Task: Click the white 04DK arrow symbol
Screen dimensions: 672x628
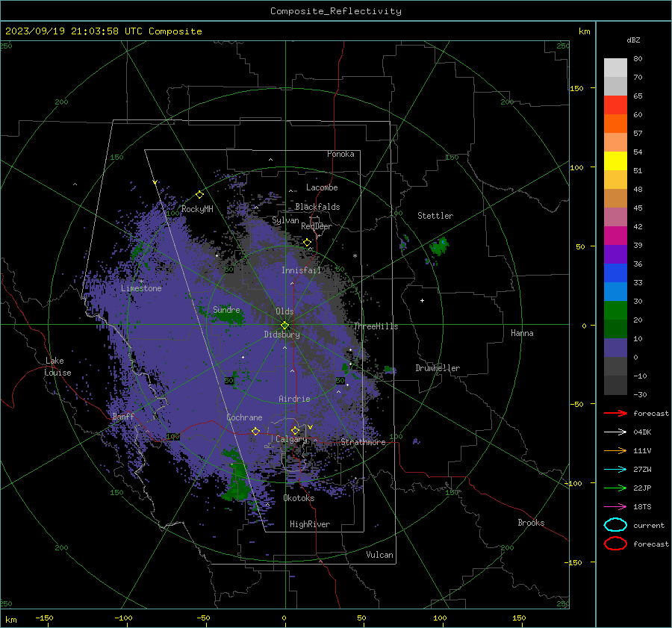Action: pos(615,432)
